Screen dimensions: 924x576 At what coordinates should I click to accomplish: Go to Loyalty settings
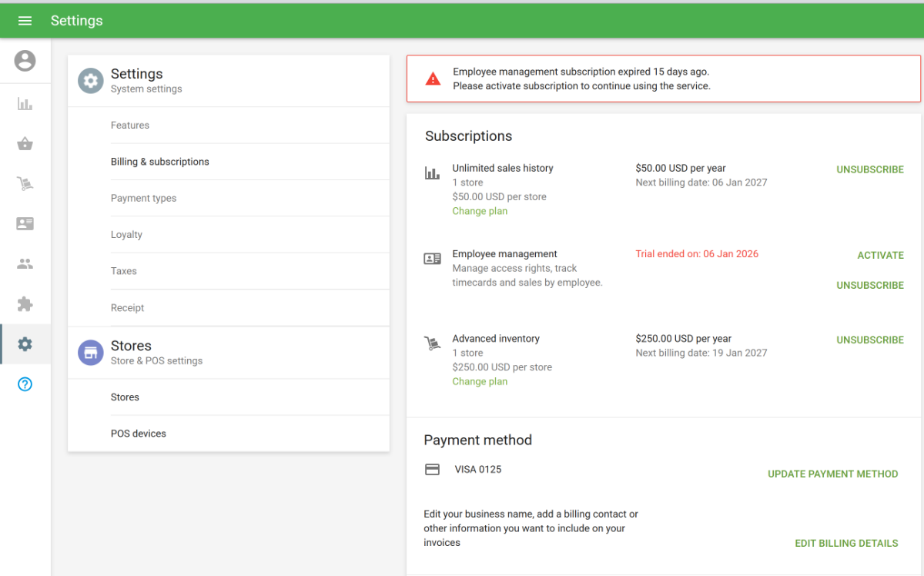tap(126, 235)
